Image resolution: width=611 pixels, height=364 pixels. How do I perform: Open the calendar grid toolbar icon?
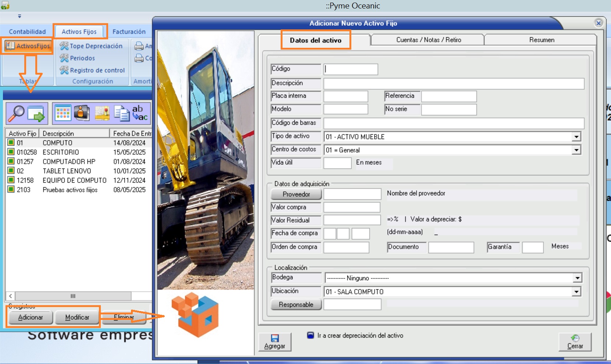click(63, 113)
